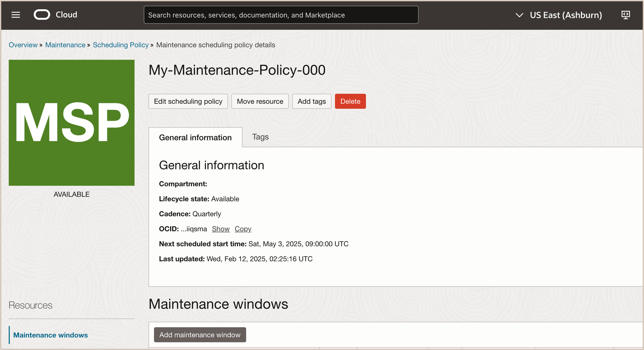
Task: Click the search resources field
Action: 281,15
